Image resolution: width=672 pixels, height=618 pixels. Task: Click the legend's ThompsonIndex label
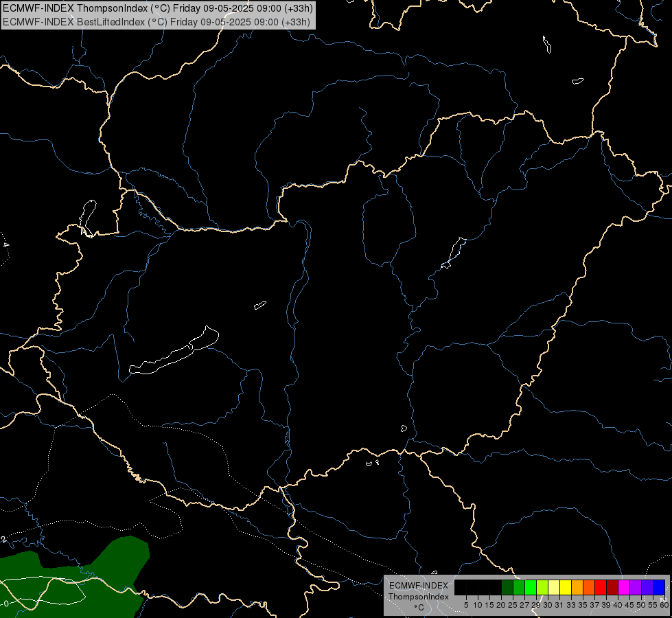click(x=419, y=597)
